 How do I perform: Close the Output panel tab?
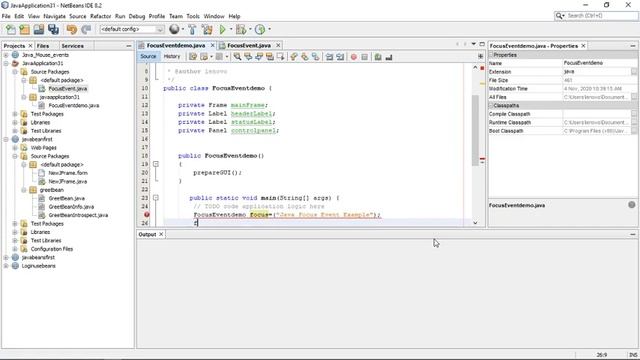tap(161, 234)
